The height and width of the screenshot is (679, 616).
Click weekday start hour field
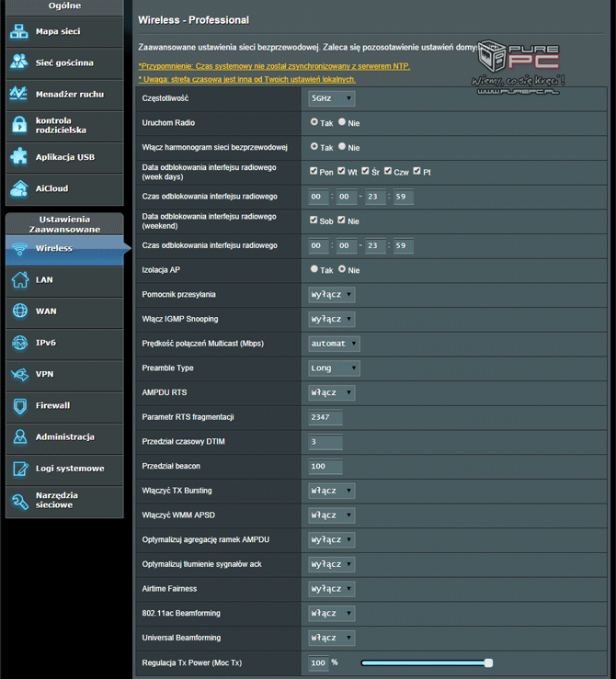tap(318, 197)
